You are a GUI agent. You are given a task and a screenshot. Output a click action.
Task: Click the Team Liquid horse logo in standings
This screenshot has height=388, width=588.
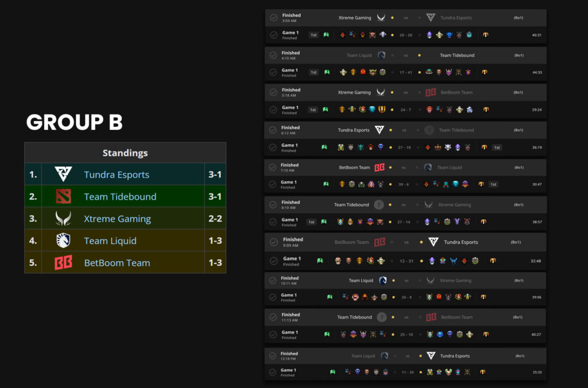click(63, 240)
